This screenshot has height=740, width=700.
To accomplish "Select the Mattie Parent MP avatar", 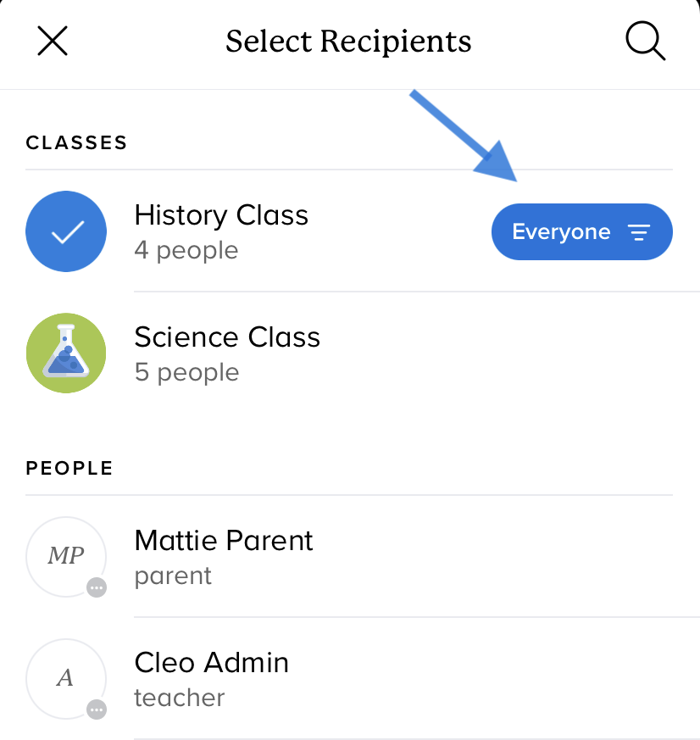I will click(x=66, y=556).
